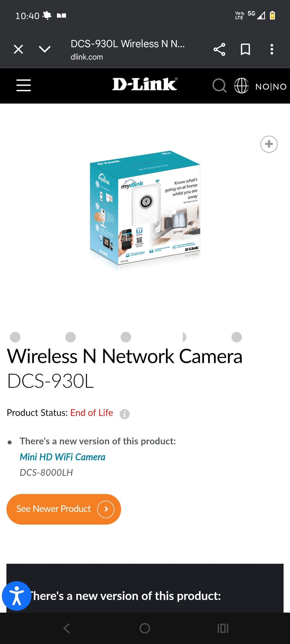Open the globe region selector
Viewport: 290px width, 644px height.
[x=241, y=85]
